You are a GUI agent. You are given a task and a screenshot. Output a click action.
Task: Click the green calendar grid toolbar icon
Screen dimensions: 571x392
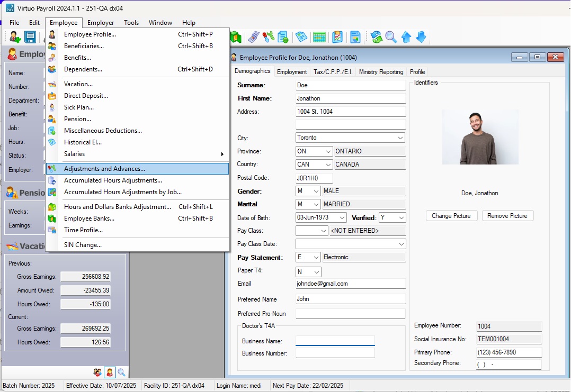tap(319, 37)
